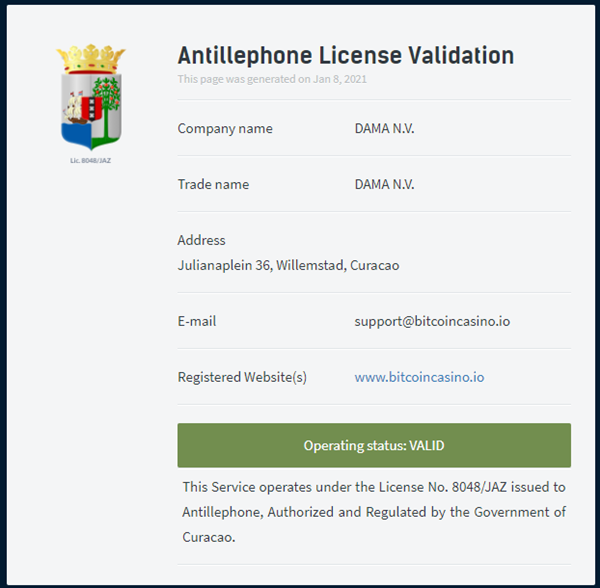Click the E-mail label
This screenshot has height=588, width=600.
197,321
